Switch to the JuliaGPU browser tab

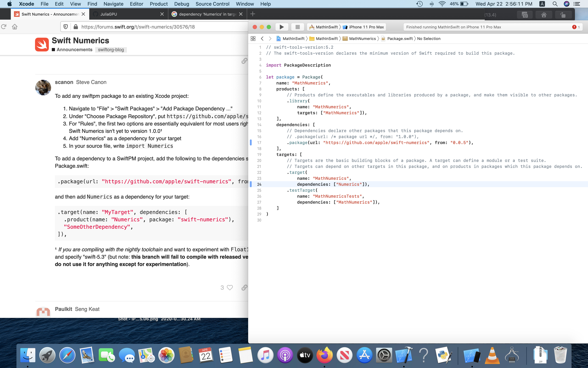click(128, 14)
